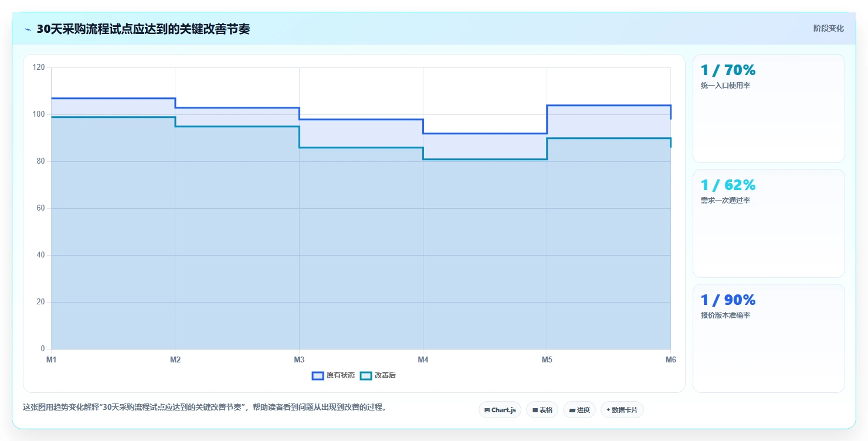Click the lightning icon beside the title
This screenshot has height=441, width=868.
pos(28,29)
